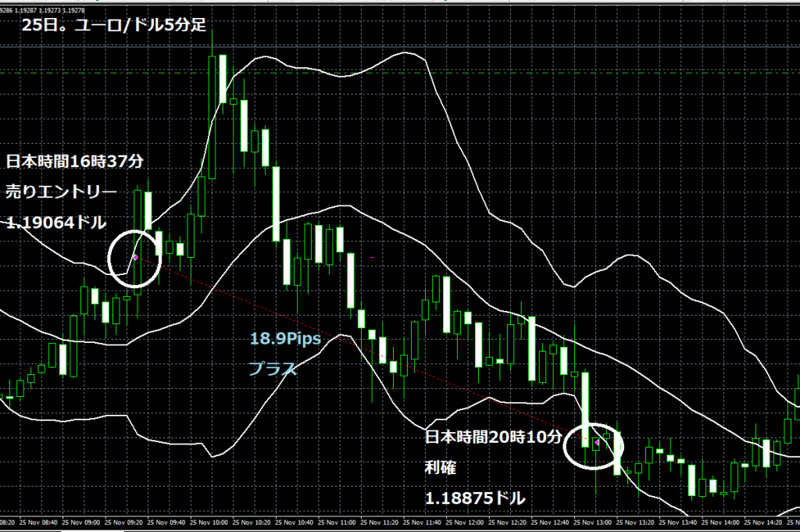Select the '日本時間20時10分' label
The image size is (800, 532).
[x=494, y=437]
